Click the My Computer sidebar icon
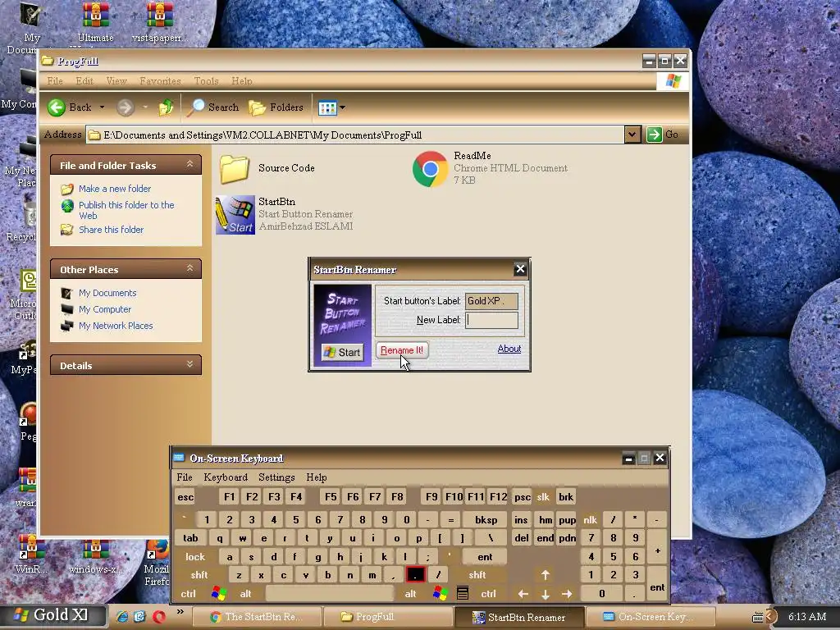Image resolution: width=840 pixels, height=630 pixels. click(67, 309)
